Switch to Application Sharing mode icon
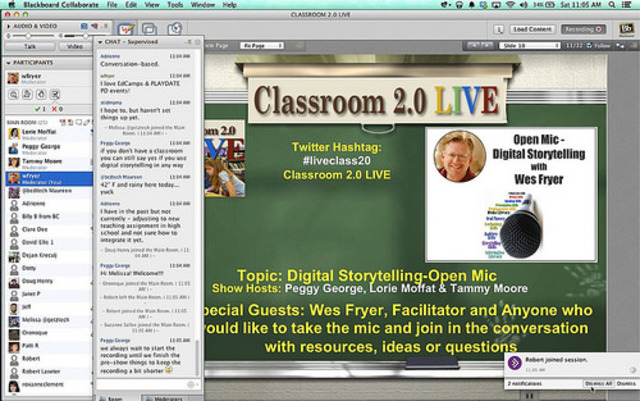This screenshot has width=640, height=401. tap(149, 29)
